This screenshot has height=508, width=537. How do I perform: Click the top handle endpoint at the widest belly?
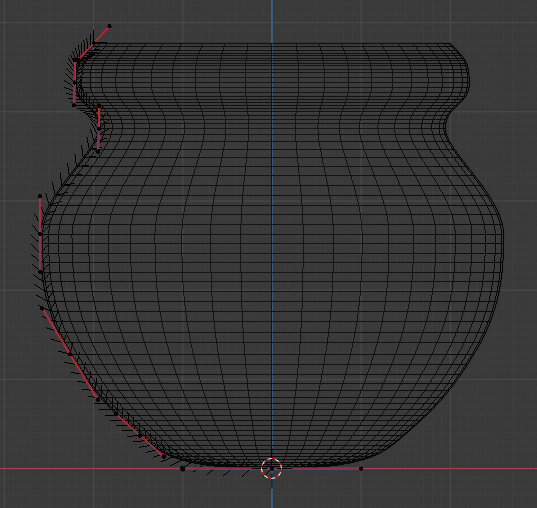40,196
